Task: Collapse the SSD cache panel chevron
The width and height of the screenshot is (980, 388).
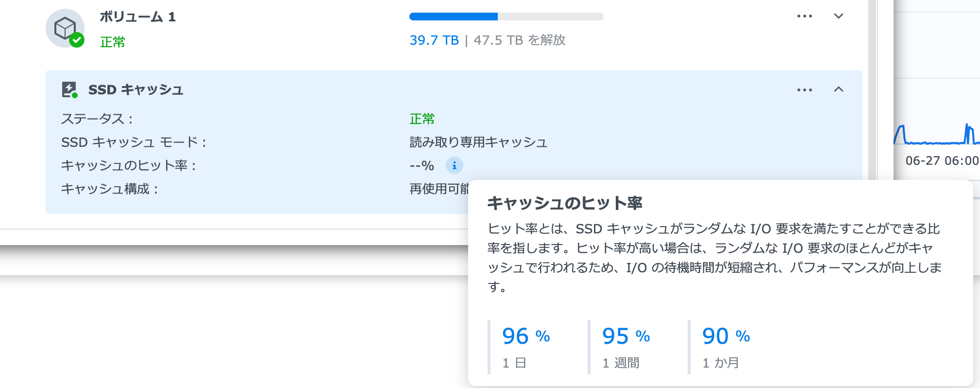Action: [x=838, y=89]
